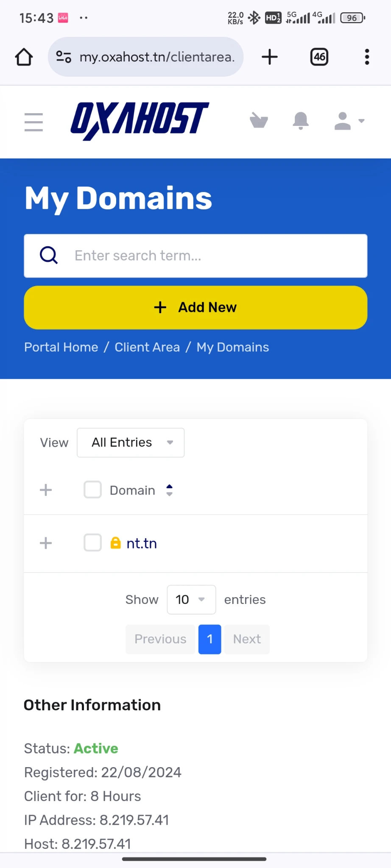Open the Client Area breadcrumb link
The width and height of the screenshot is (391, 868).
pos(147,347)
